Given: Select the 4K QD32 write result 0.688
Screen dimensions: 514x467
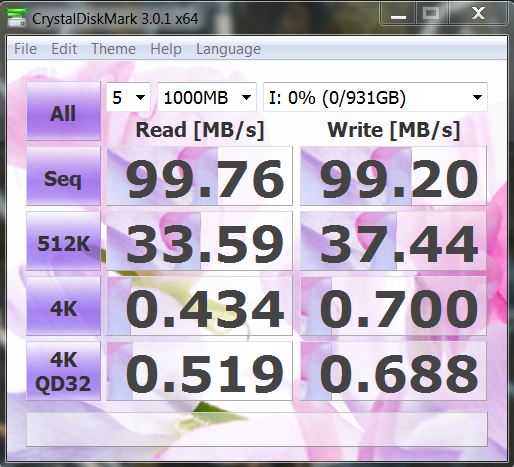Looking at the screenshot, I should 393,371.
